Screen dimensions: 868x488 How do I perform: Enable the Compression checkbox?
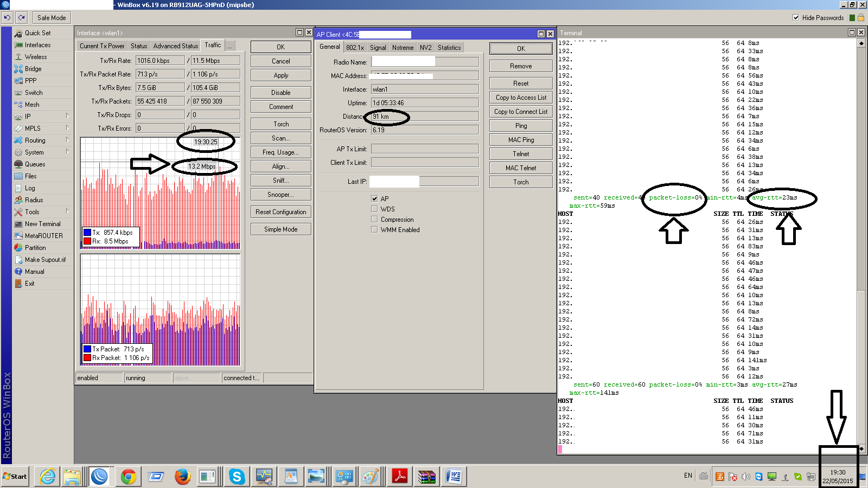[x=374, y=219]
